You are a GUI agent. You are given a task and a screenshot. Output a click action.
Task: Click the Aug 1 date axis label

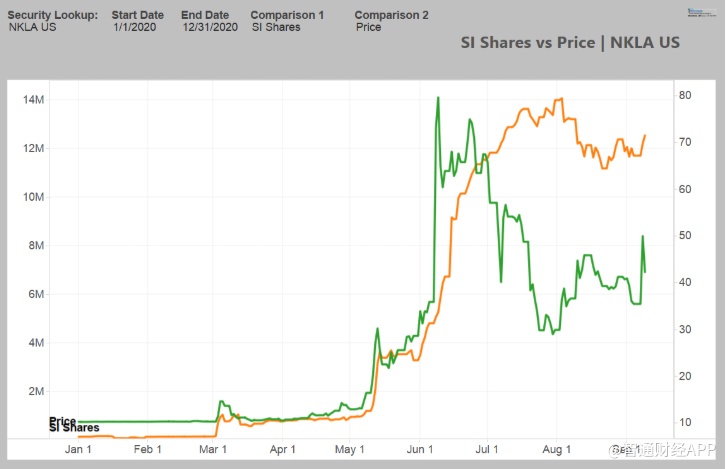pyautogui.click(x=557, y=449)
